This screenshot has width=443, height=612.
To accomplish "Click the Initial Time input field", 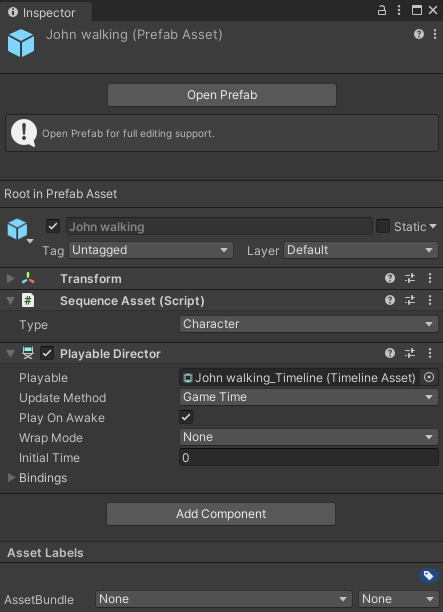I will pos(309,457).
